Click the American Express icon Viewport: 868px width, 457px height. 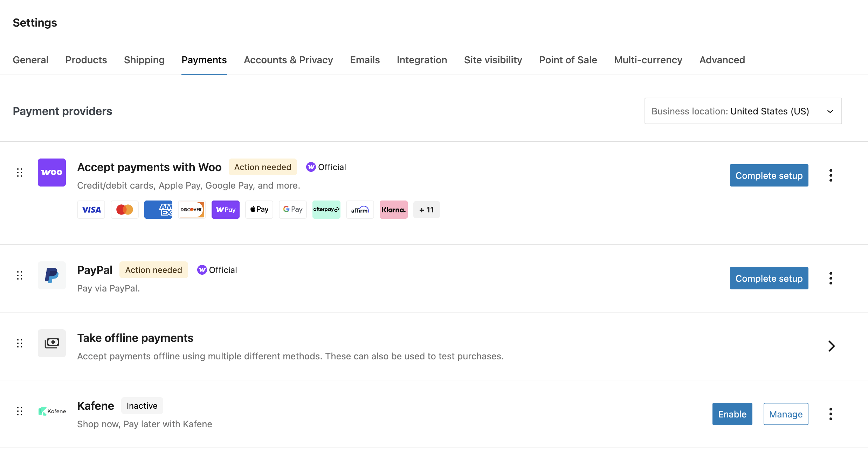click(158, 210)
